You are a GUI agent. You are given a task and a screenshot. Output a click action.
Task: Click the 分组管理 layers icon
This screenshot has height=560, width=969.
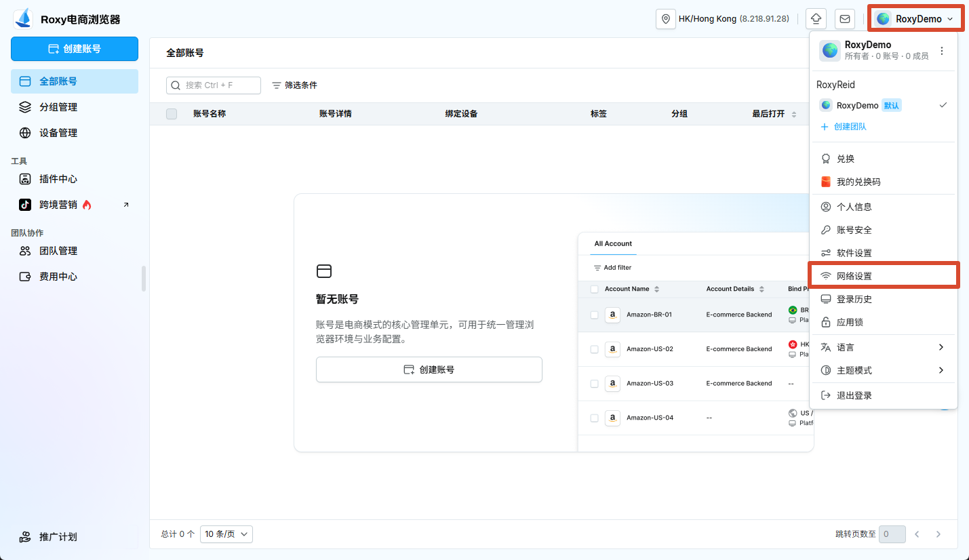click(x=25, y=107)
